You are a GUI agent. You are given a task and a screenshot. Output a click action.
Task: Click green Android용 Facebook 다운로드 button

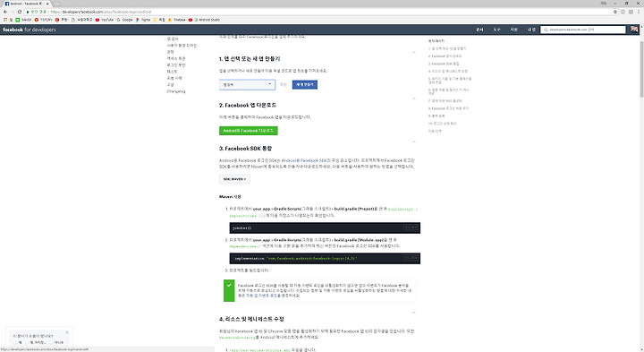pos(249,131)
